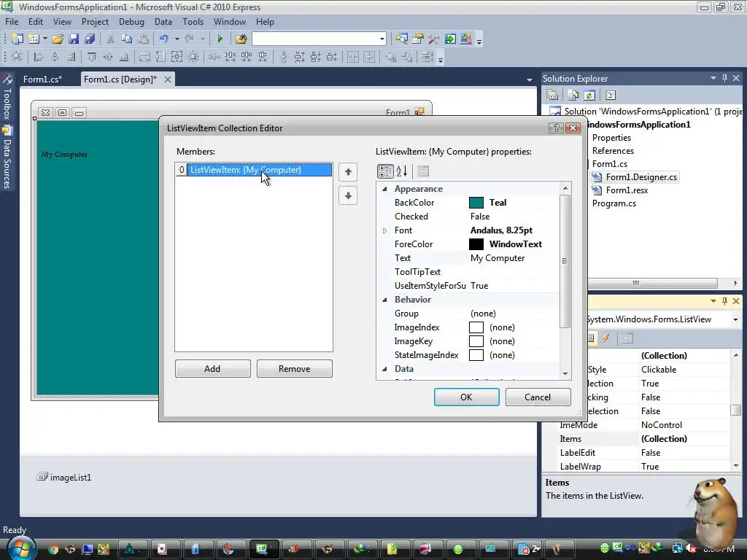Screen dimensions: 747x560
Task: Select Program.cs in Solution Explorer
Action: [x=614, y=203]
